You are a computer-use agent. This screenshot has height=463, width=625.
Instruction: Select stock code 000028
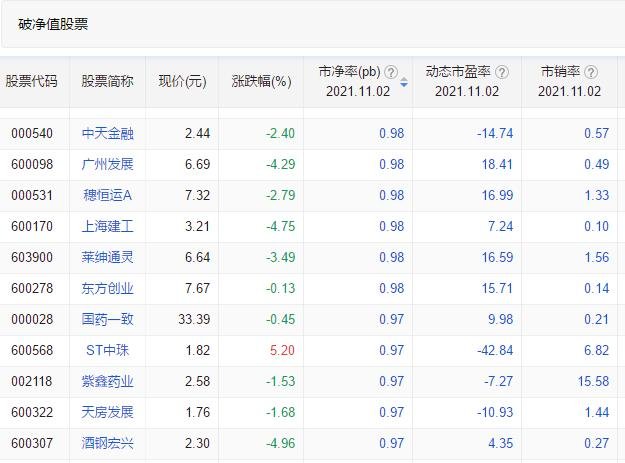[x=32, y=319]
